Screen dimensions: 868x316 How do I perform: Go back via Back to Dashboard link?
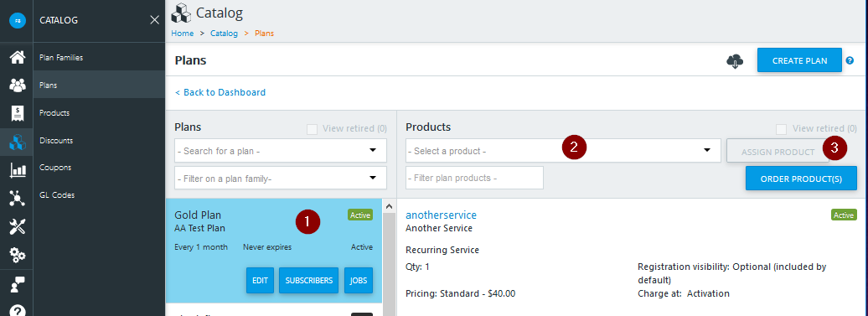tap(220, 92)
